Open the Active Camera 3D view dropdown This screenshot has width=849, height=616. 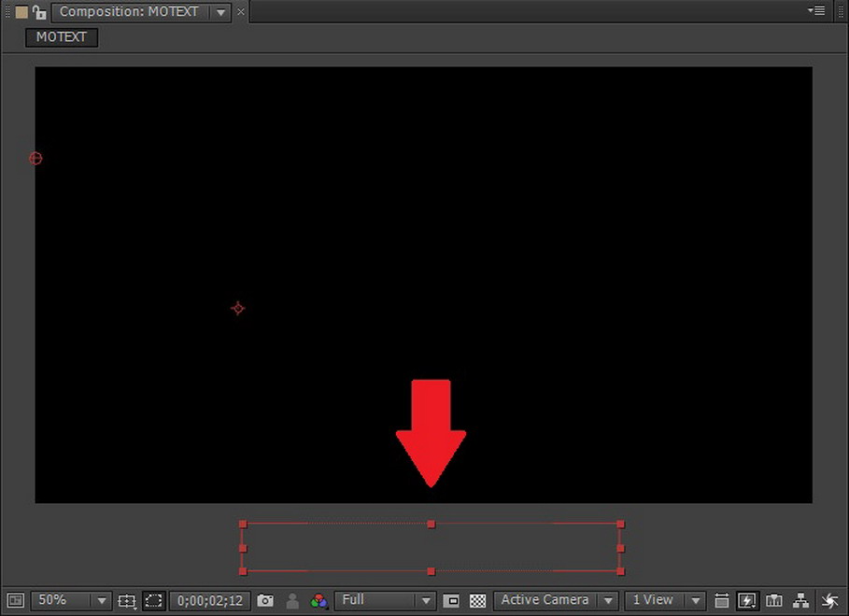click(x=556, y=600)
